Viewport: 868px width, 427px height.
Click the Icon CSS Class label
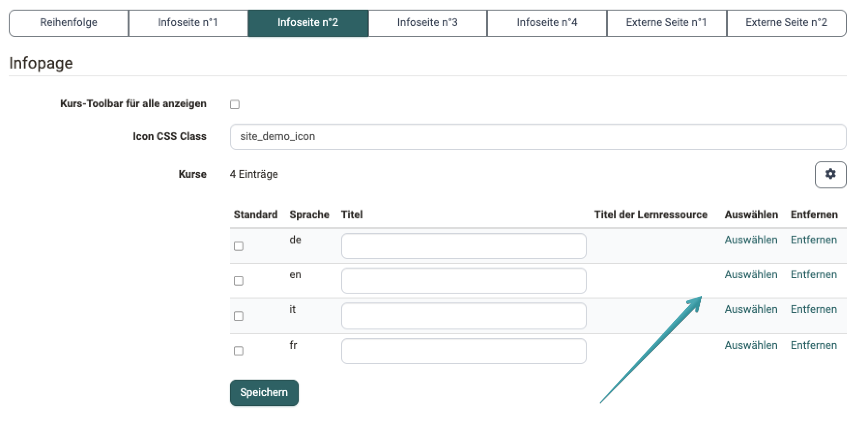click(x=170, y=137)
